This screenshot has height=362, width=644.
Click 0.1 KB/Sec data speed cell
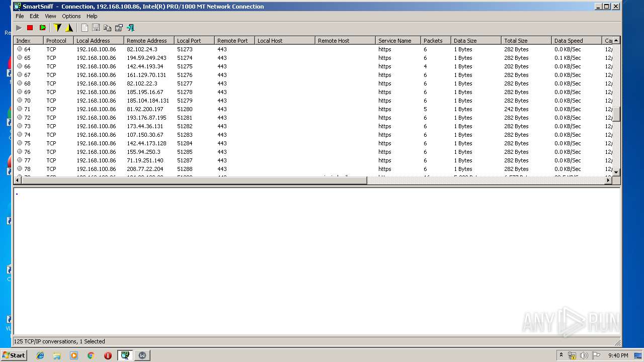(x=568, y=58)
